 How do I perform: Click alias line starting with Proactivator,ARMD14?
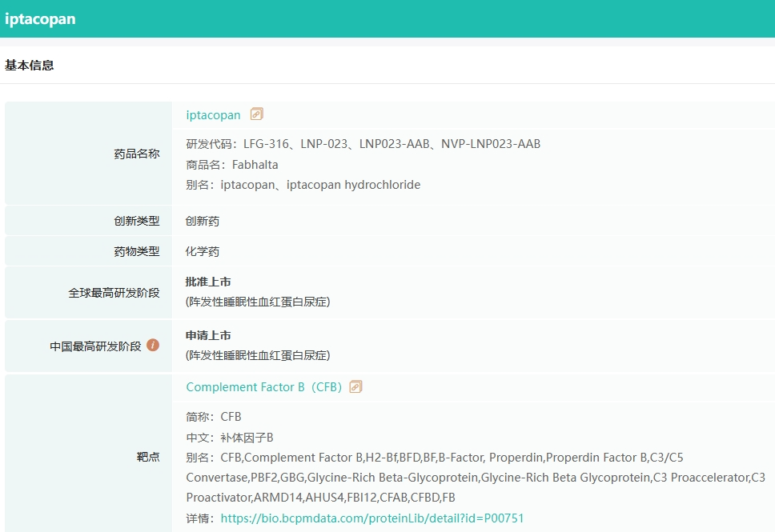pyautogui.click(x=320, y=498)
